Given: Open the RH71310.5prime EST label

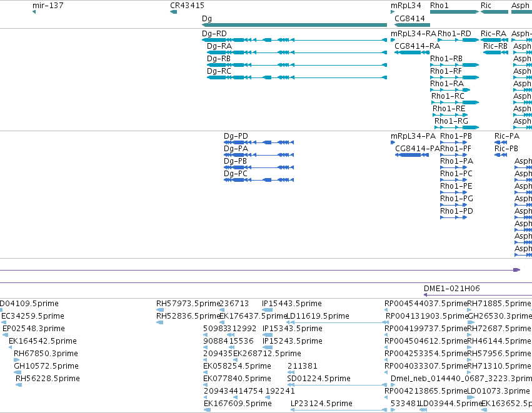Looking at the screenshot, I should pos(499,366).
